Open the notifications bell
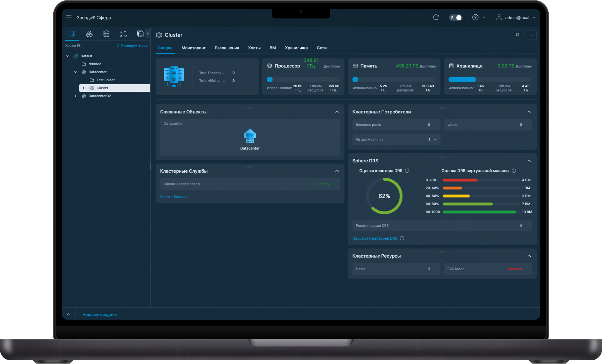 517,35
